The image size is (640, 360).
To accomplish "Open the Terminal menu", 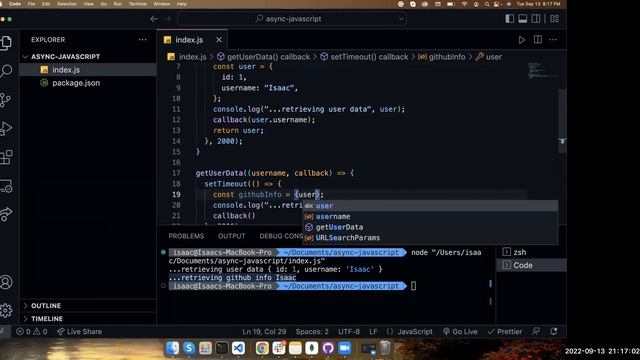I will tap(138, 4).
